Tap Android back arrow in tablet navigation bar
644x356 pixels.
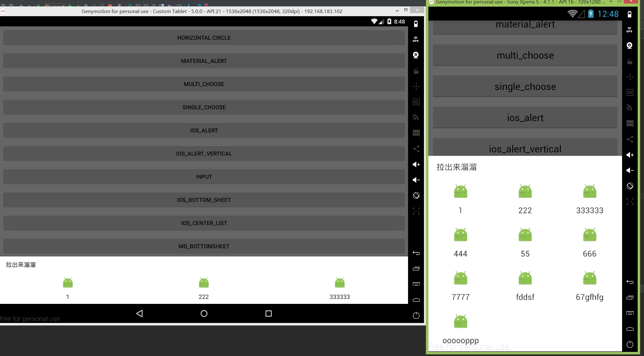click(x=139, y=313)
